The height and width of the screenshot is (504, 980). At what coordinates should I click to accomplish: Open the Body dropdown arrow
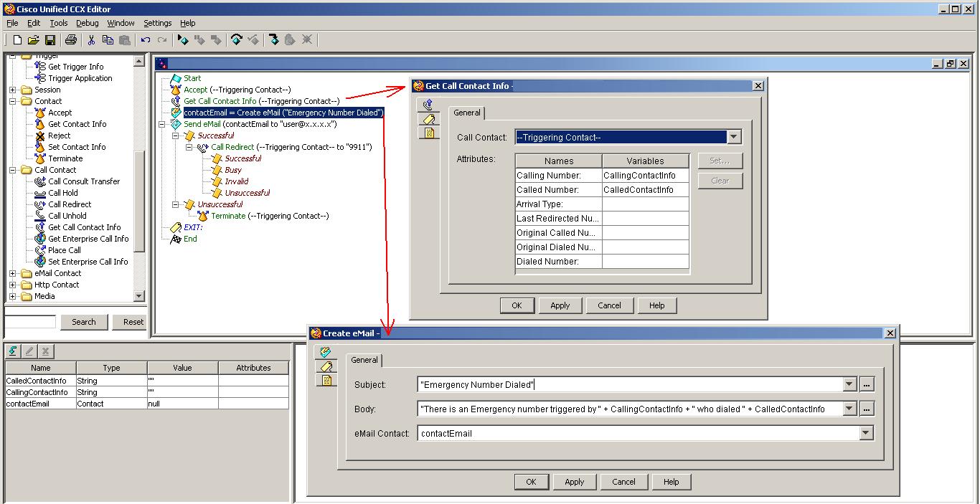click(x=849, y=409)
